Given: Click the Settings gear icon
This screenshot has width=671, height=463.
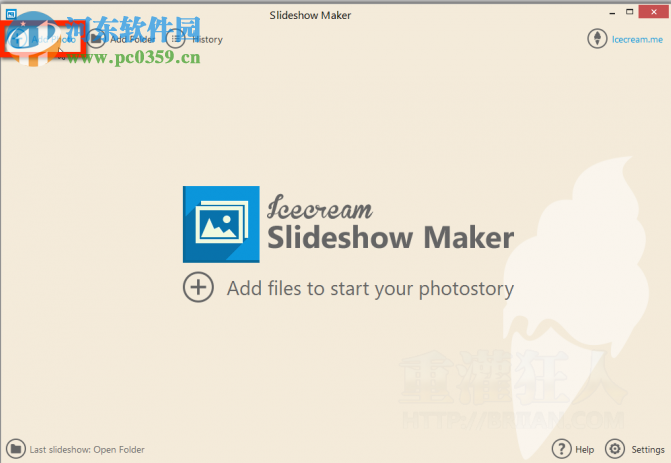Looking at the screenshot, I should point(615,449).
